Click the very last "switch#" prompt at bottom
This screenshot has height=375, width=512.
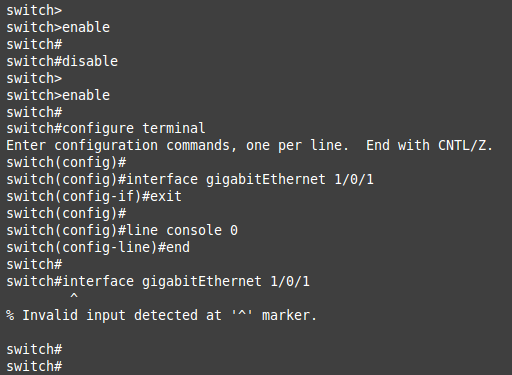coord(34,366)
